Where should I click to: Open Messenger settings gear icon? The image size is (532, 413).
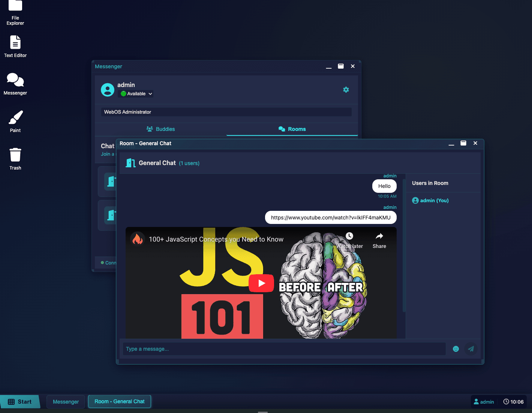click(346, 90)
